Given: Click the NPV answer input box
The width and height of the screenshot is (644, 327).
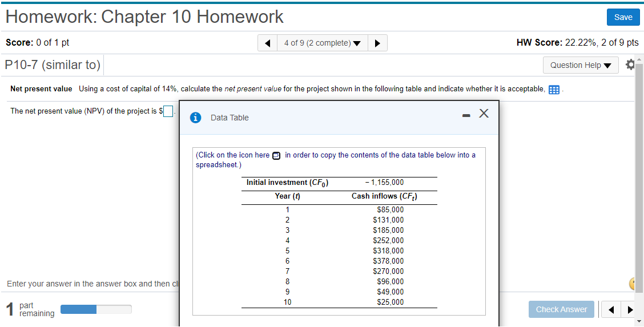Looking at the screenshot, I should pos(168,111).
